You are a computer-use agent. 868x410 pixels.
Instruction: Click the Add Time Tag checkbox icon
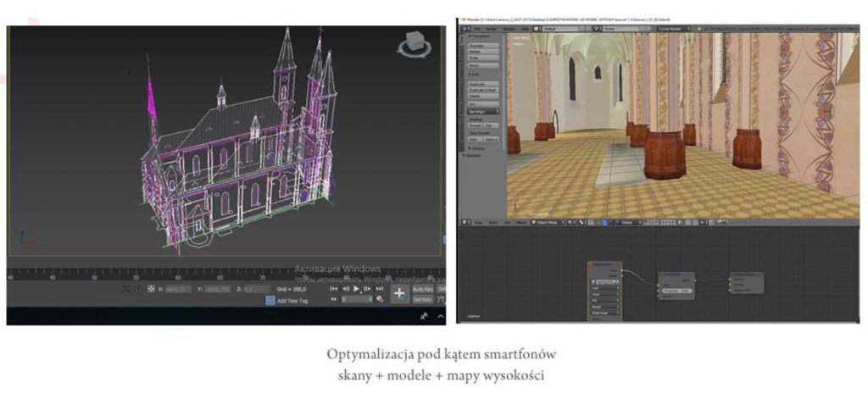coord(270,301)
